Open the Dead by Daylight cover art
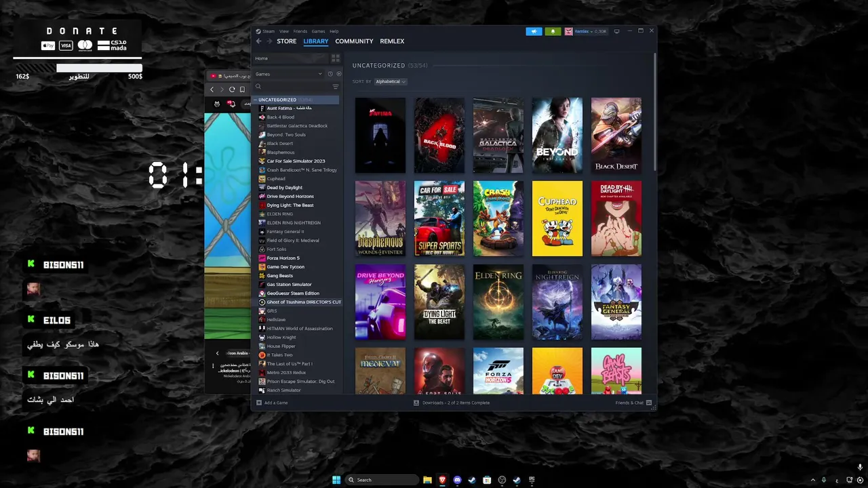The image size is (868, 488). pos(616,219)
